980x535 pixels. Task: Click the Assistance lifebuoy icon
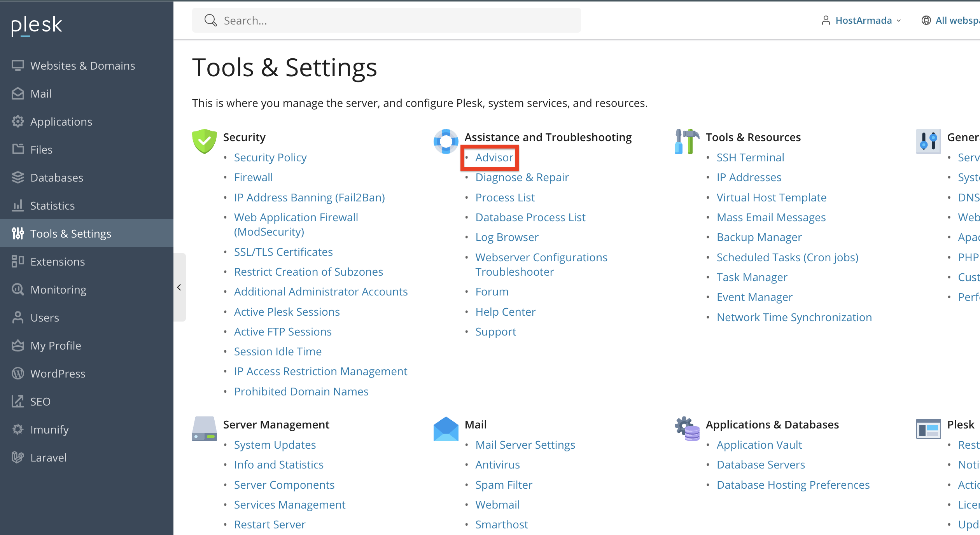click(446, 142)
